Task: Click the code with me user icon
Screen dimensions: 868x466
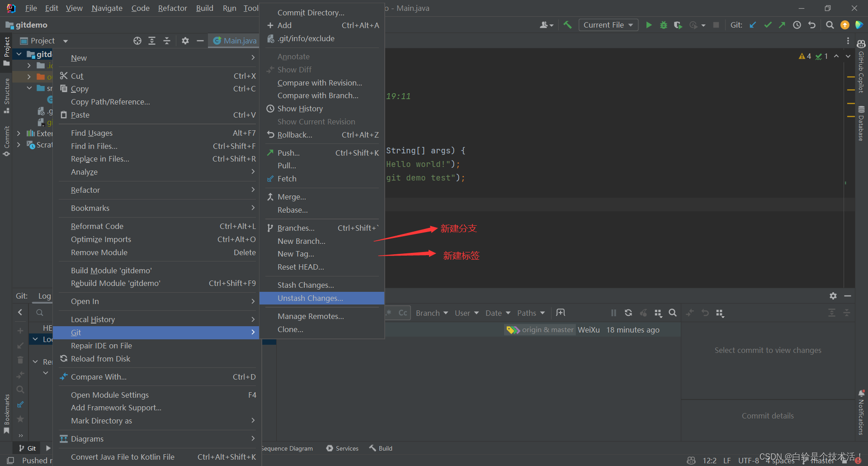Action: coord(547,25)
